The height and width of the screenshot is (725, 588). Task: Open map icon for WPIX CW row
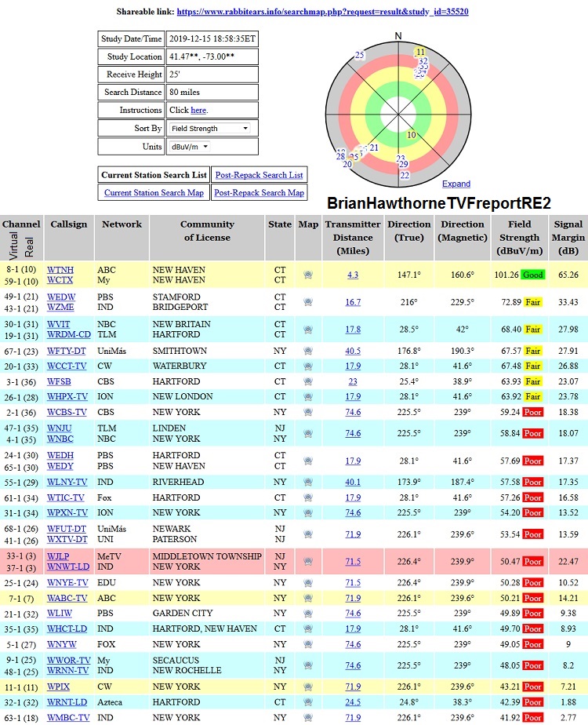[308, 687]
